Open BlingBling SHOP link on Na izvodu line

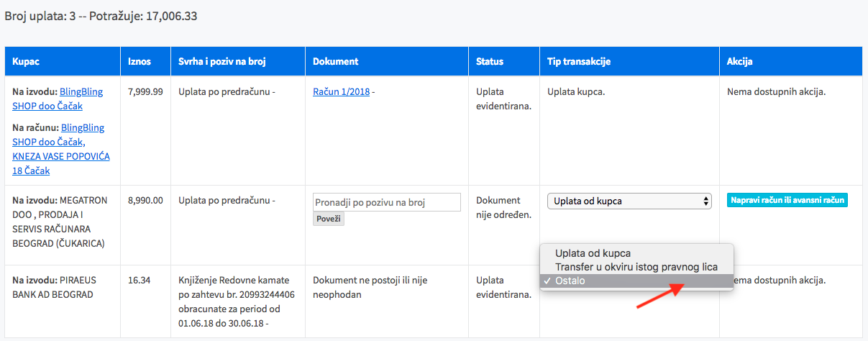tap(81, 92)
